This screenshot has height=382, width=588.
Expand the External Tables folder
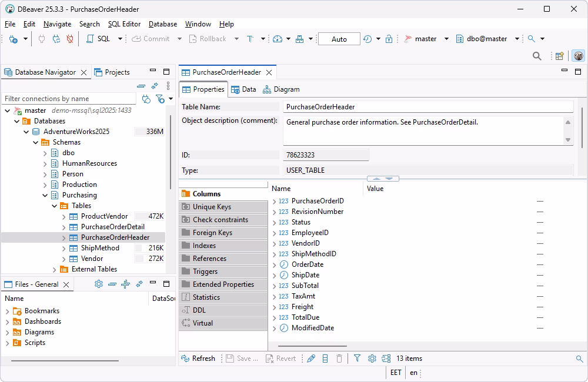coord(54,270)
